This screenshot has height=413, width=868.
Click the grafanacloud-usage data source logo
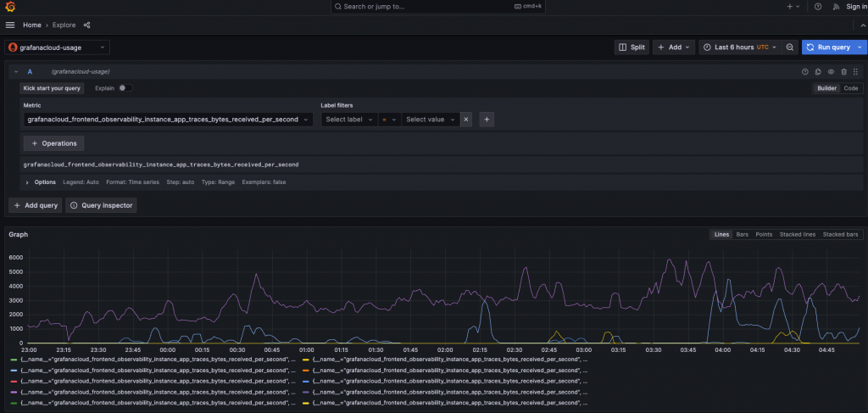click(13, 47)
